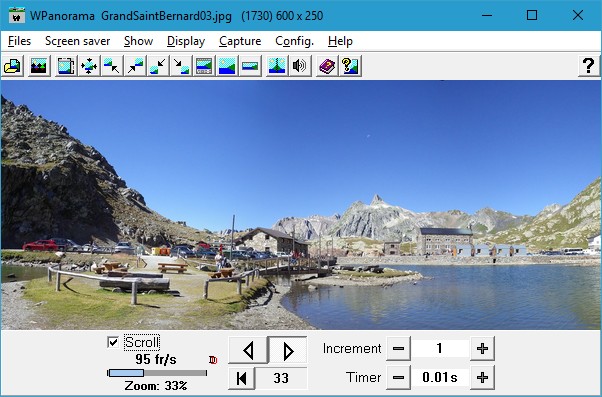Viewport: 602px width, 397px height.
Task: Click the position field showing 33
Action: [x=281, y=378]
